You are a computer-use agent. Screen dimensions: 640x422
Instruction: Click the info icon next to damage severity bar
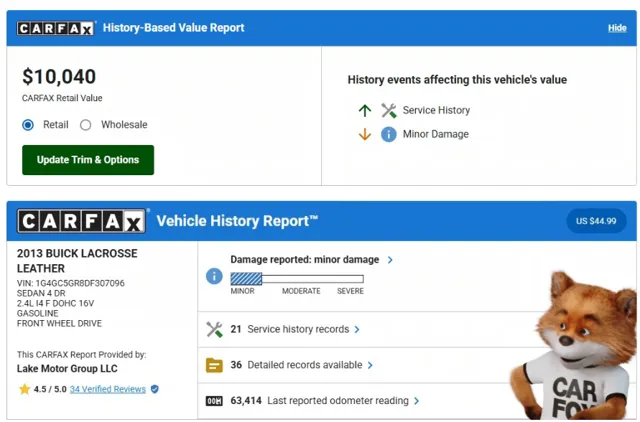[214, 276]
